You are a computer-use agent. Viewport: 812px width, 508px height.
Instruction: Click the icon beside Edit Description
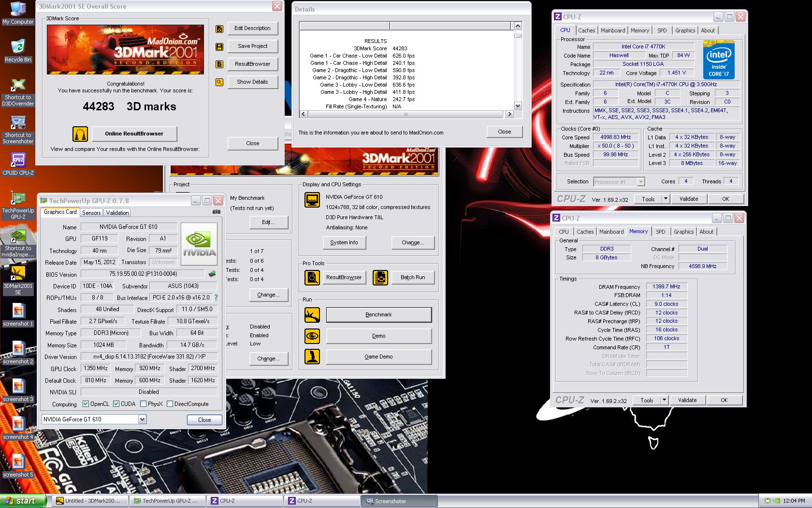pyautogui.click(x=219, y=29)
